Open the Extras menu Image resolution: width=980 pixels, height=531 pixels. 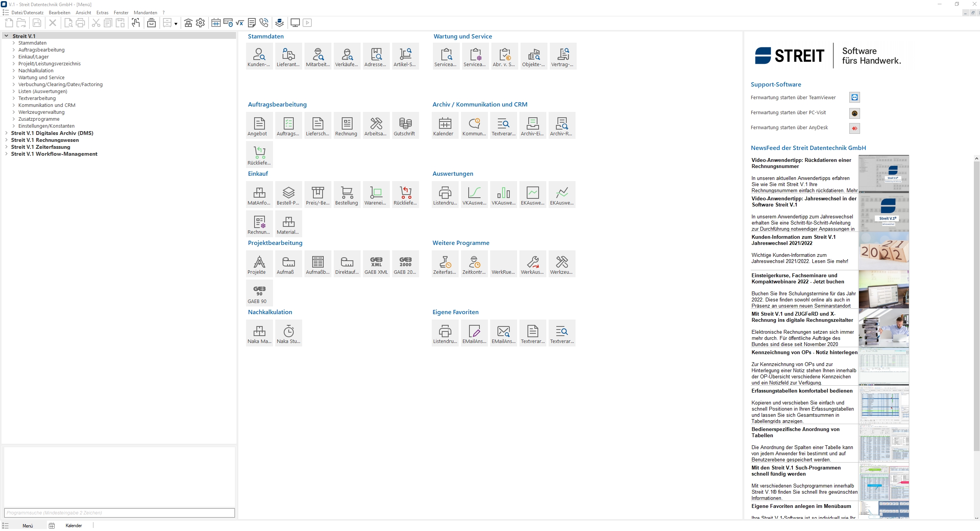coord(102,13)
